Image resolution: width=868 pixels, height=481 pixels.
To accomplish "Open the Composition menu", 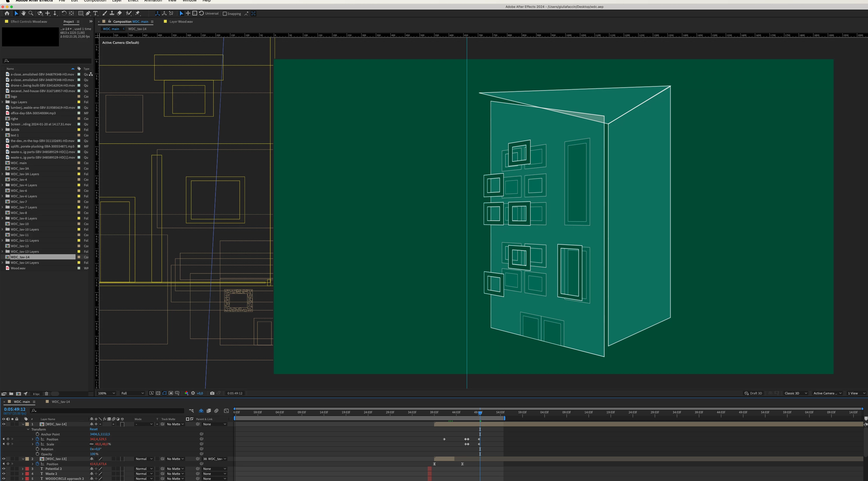I will [95, 1].
